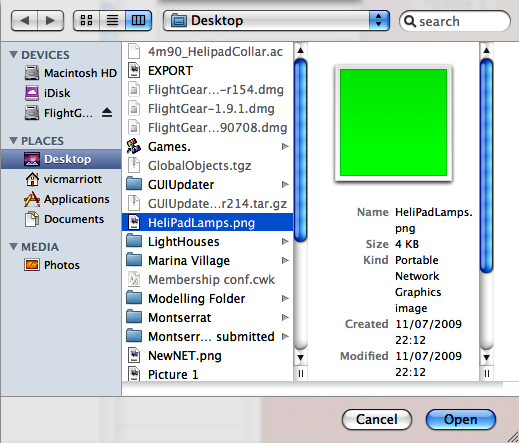Open the Desktop location popup menu
519x443 pixels.
[276, 21]
